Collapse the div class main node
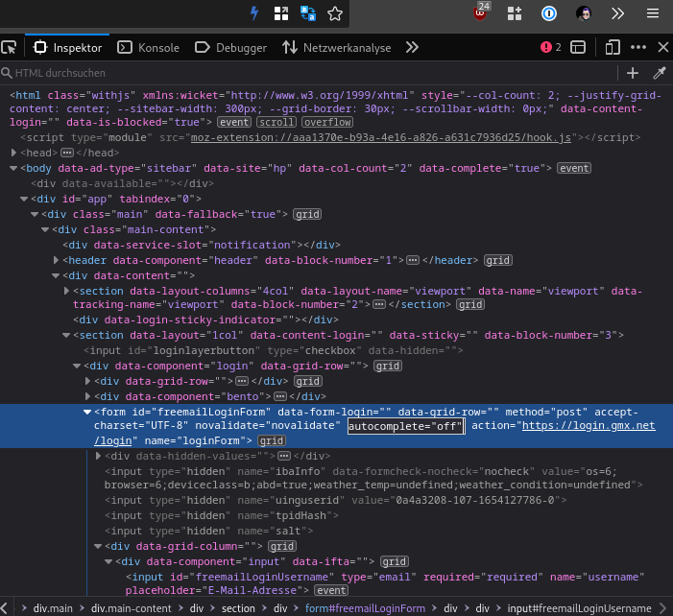 click(35, 214)
